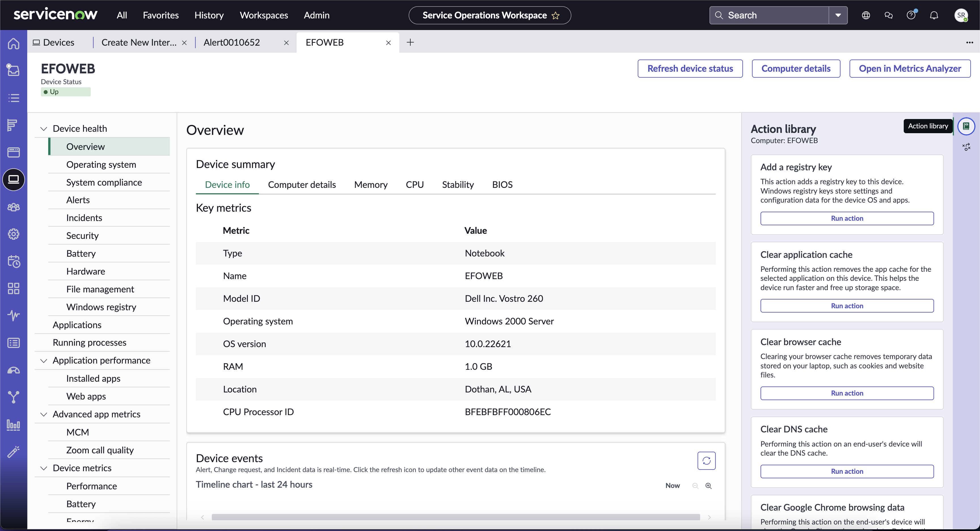Click the sidebar list view icon

(14, 98)
